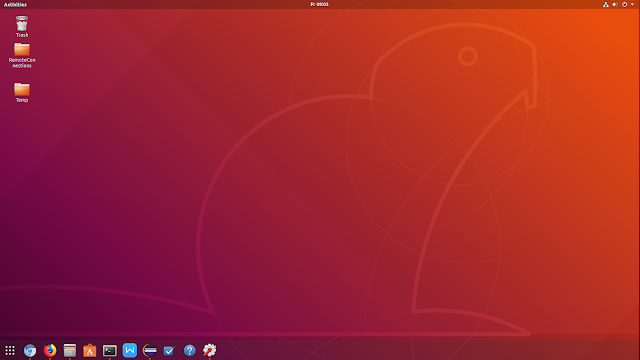Select the Trash desktop icon
This screenshot has height=360, width=640.
click(x=22, y=27)
